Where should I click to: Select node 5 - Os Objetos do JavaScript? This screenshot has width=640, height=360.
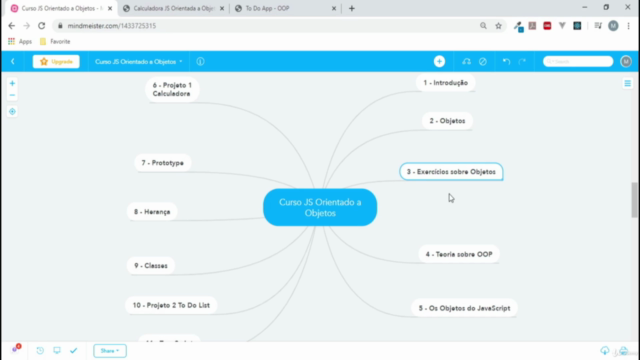click(464, 308)
